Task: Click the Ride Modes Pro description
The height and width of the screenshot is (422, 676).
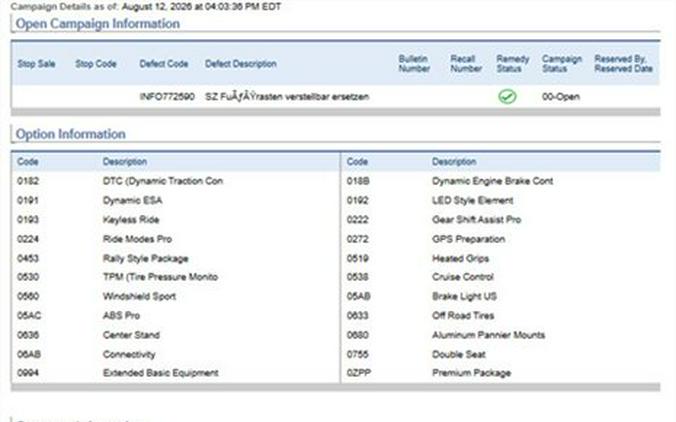Action: pyautogui.click(x=137, y=239)
